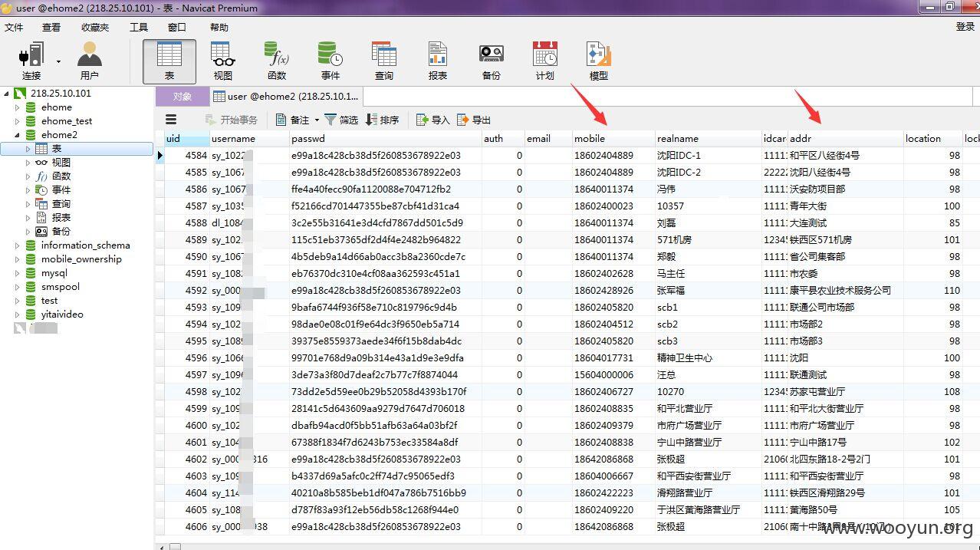Expand the information_schema database node

point(18,245)
